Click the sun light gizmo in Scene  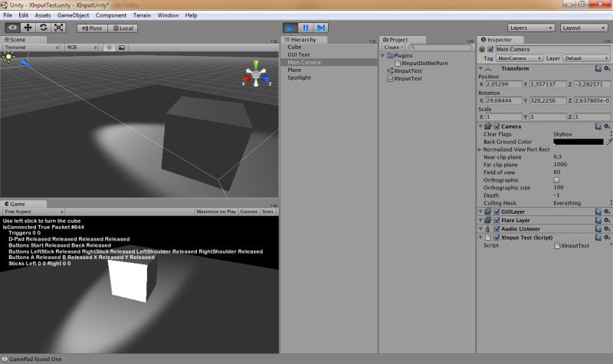pyautogui.click(x=8, y=57)
